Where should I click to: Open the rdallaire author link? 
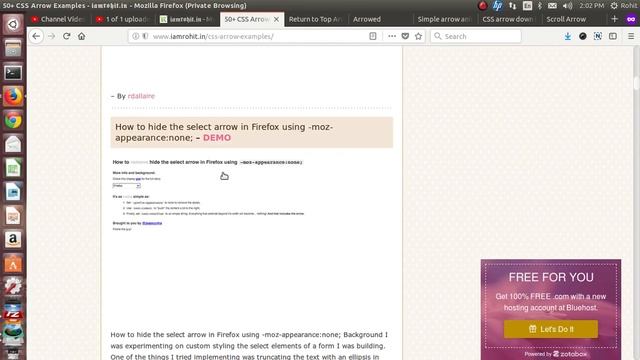[141, 96]
